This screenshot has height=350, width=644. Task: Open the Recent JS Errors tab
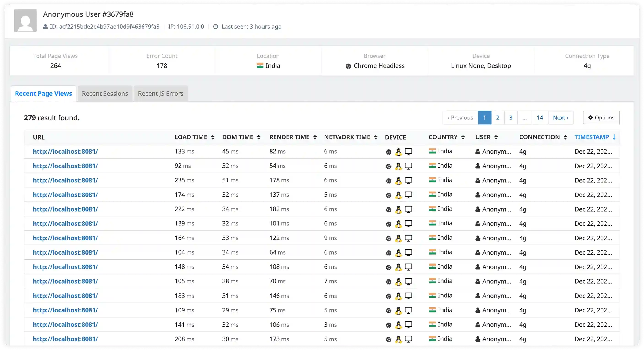coord(160,93)
